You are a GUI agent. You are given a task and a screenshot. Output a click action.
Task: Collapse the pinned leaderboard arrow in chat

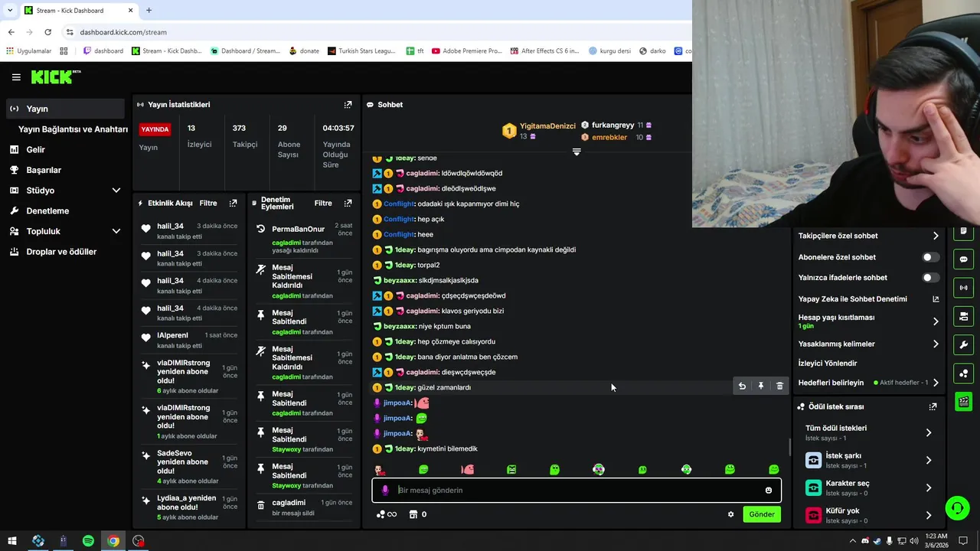point(577,152)
